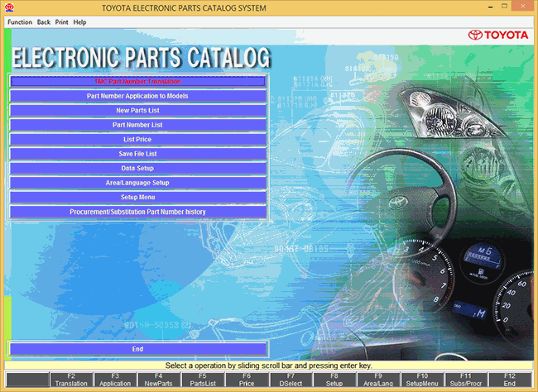Open the Print menu
Viewport: 538px width, 392px height.
pos(62,22)
